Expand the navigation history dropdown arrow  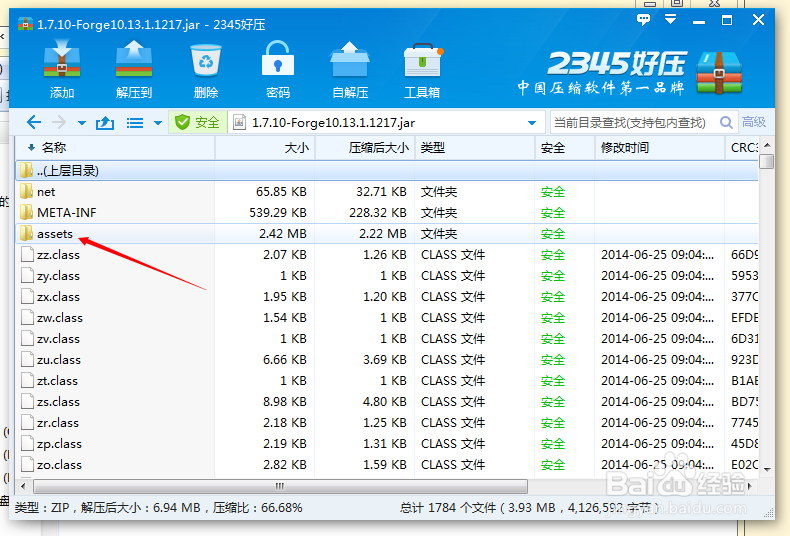82,123
